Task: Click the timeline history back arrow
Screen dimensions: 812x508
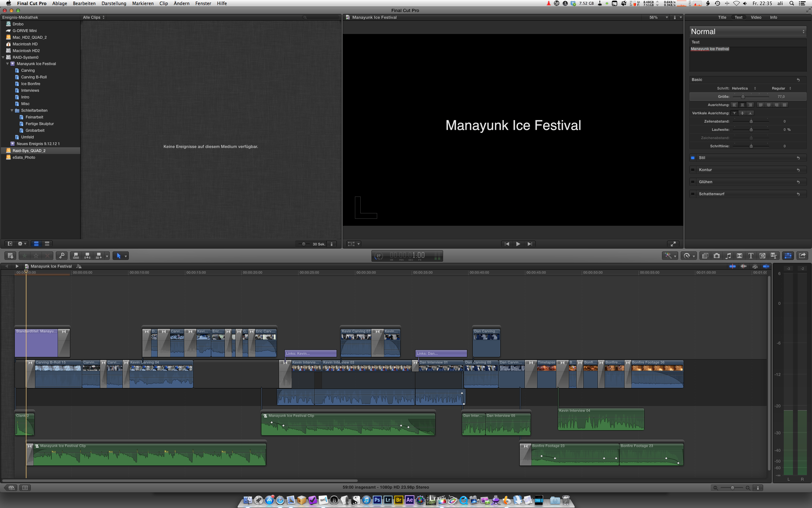Action: pyautogui.click(x=7, y=266)
